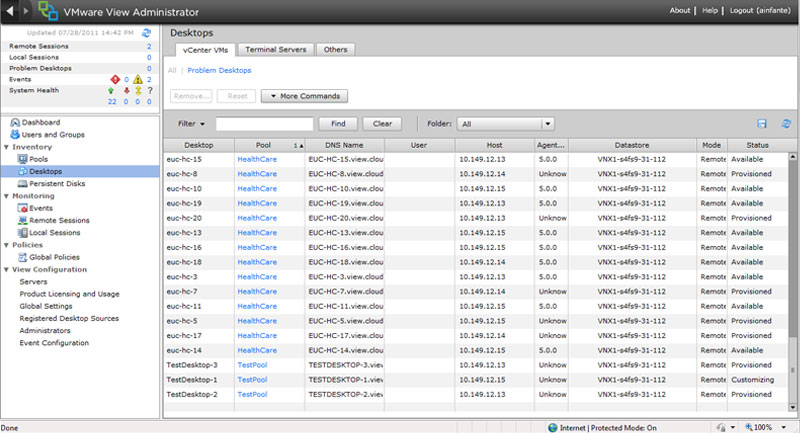The height and width of the screenshot is (433, 800).
Task: Switch to the Terminal Servers tab
Action: [276, 49]
